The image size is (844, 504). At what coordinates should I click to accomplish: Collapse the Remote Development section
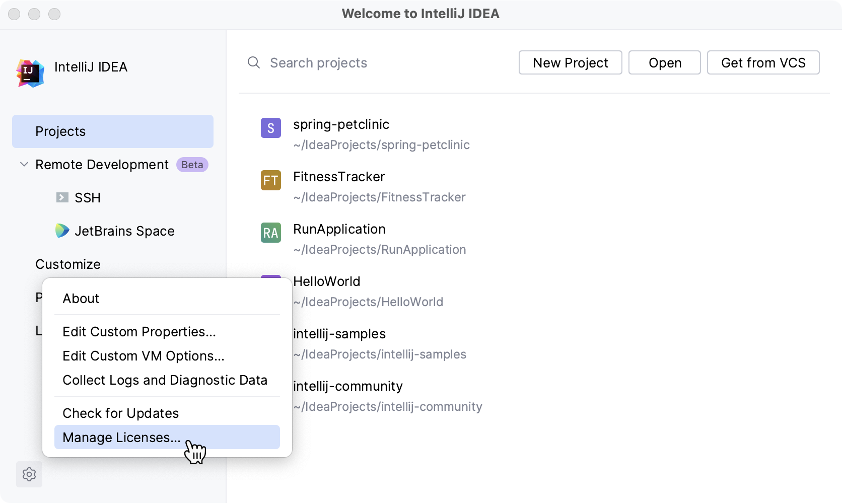click(x=24, y=164)
